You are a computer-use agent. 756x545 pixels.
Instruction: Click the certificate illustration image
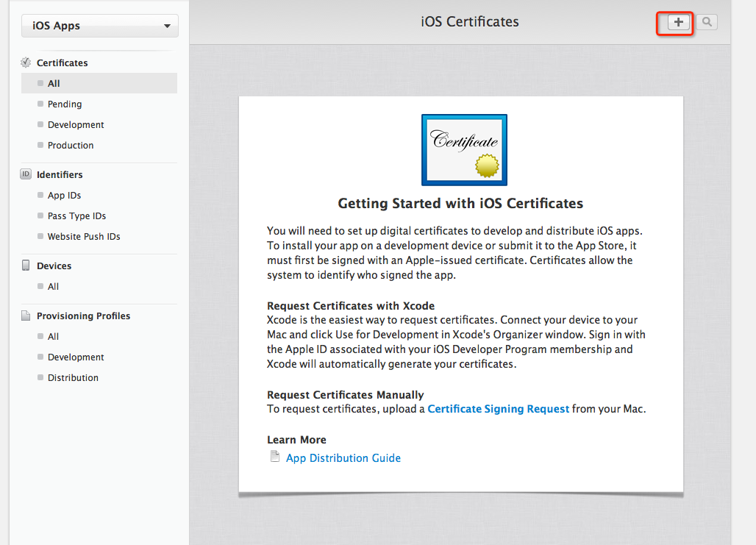(463, 150)
